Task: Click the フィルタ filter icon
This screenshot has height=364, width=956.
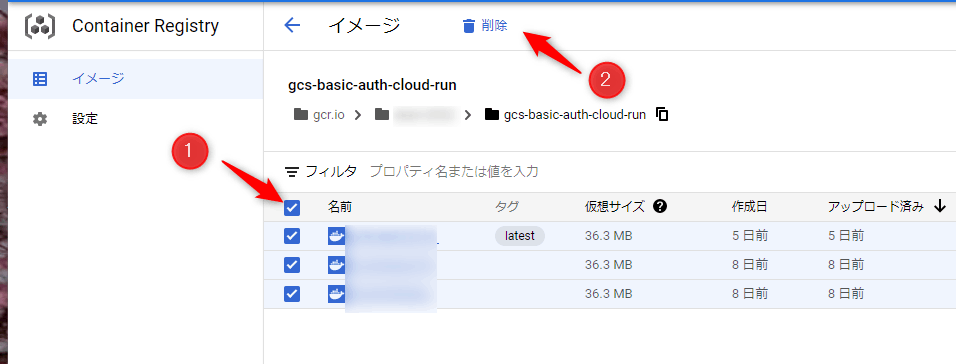Action: point(293,172)
